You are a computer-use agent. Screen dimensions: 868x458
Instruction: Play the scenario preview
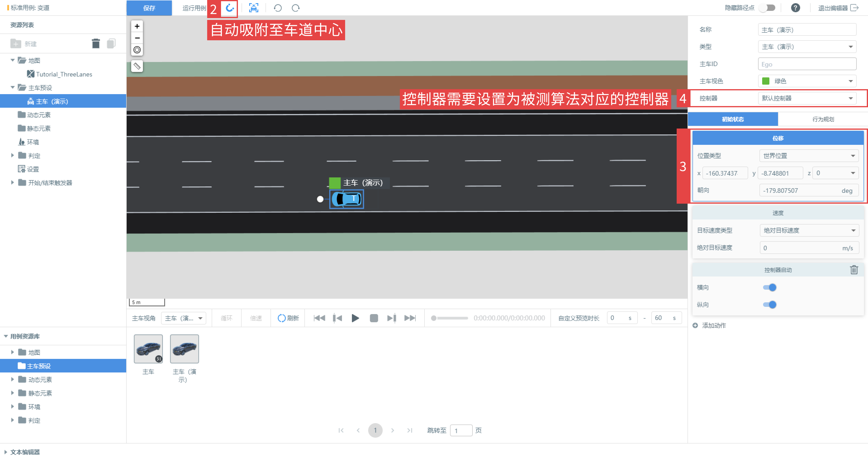pos(355,318)
